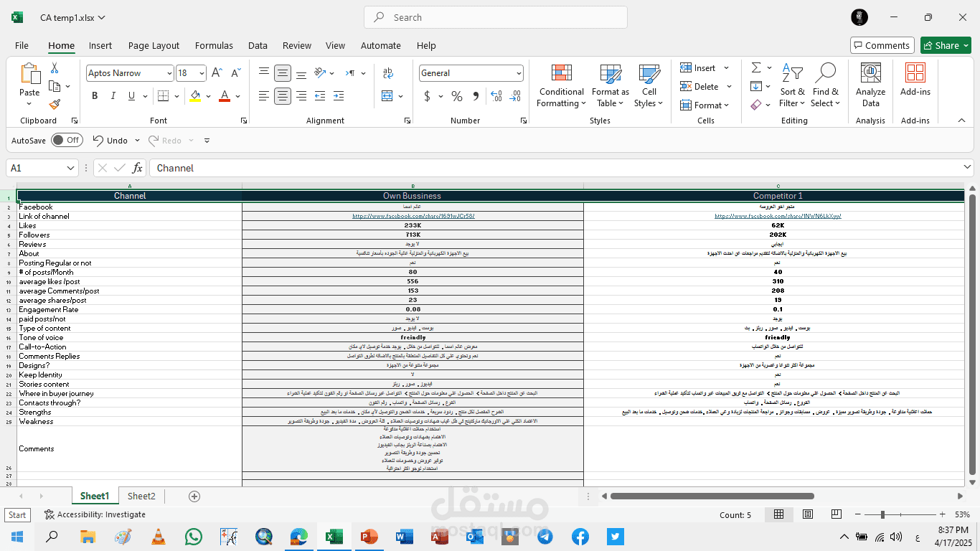
Task: Switch to the Page Layout tab
Action: pyautogui.click(x=154, y=45)
